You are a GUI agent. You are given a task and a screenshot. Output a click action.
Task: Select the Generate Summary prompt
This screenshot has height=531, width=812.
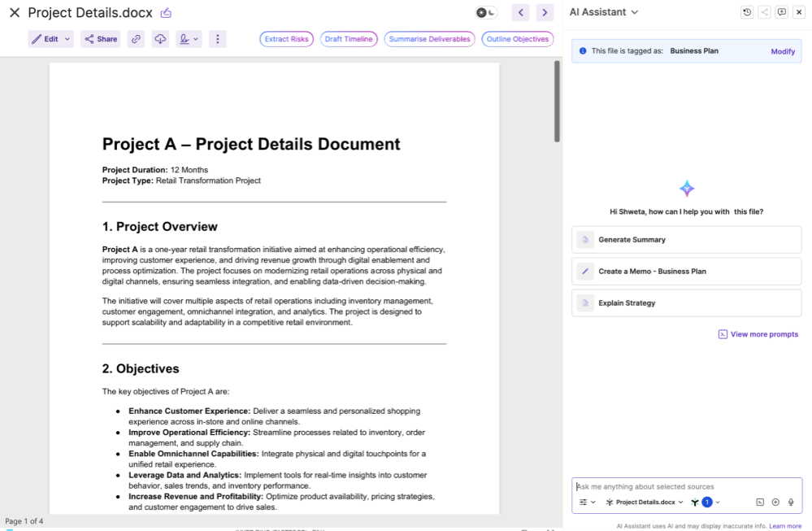[686, 240]
